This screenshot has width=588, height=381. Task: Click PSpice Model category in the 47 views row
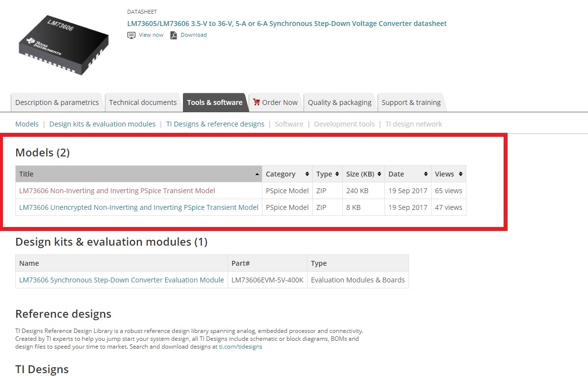point(287,207)
